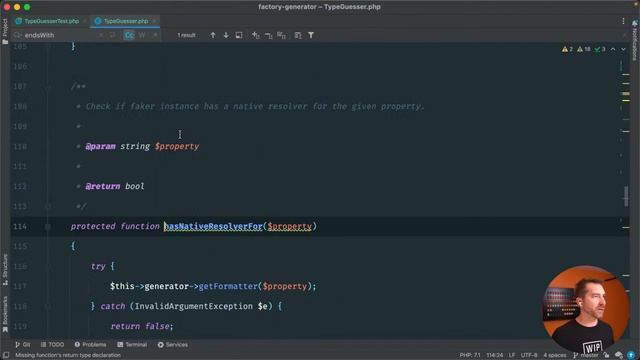Click $property parameter on line 114
The height and width of the screenshot is (360, 640).
coord(290,227)
